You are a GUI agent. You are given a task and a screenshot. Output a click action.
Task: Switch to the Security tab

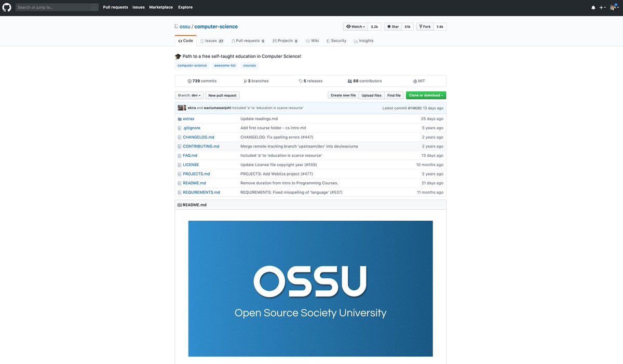336,41
